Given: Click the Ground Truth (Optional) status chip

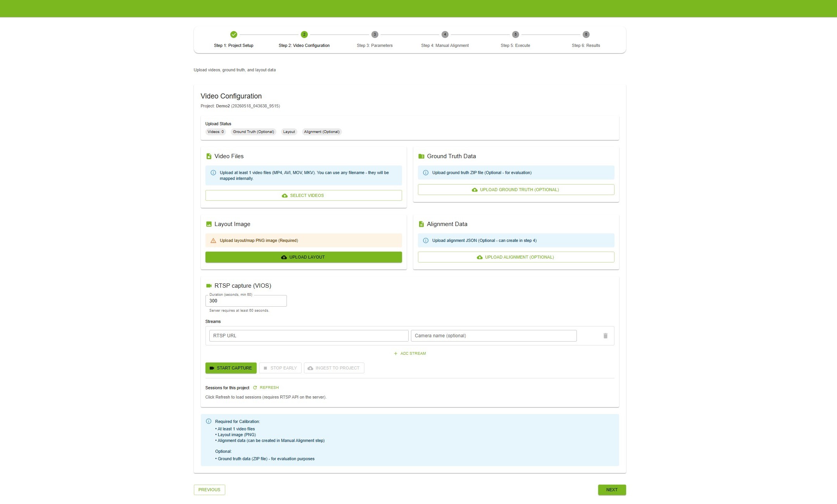Looking at the screenshot, I should point(254,132).
